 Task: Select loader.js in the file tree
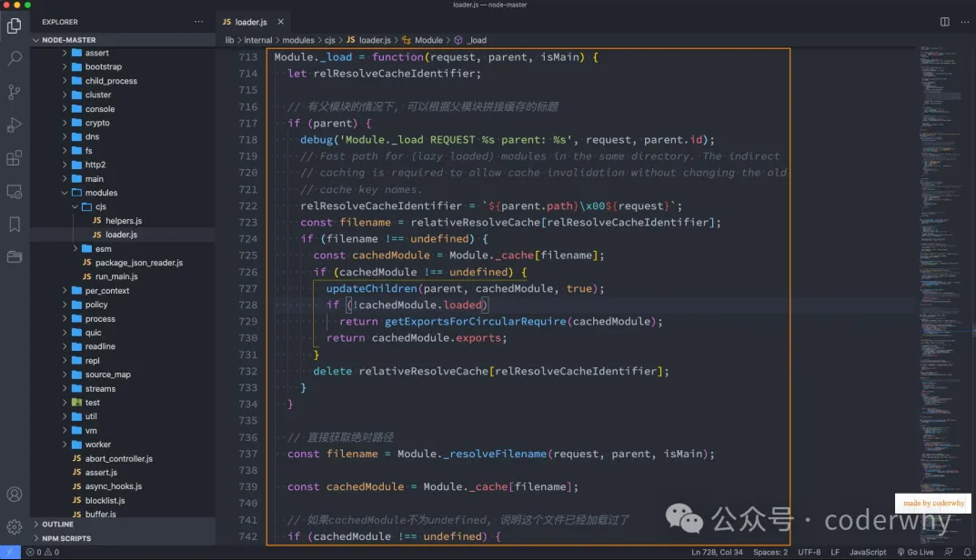tap(121, 235)
